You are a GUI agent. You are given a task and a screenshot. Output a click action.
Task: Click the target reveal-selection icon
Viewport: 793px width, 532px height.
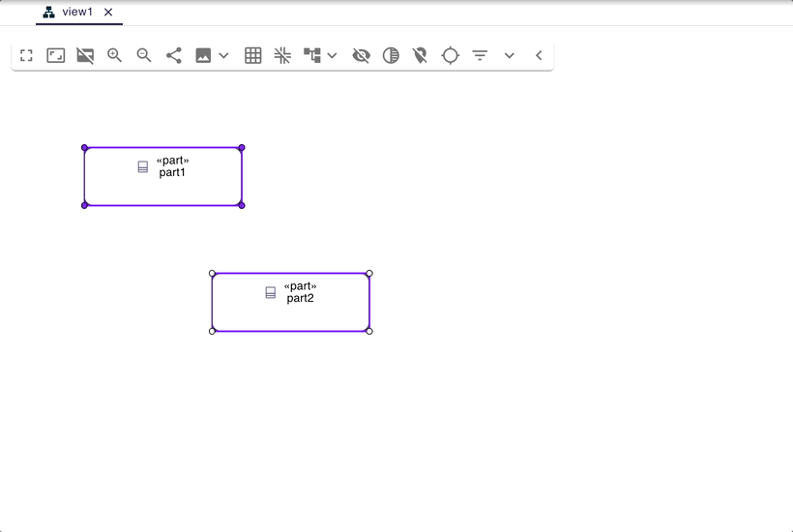tap(451, 56)
